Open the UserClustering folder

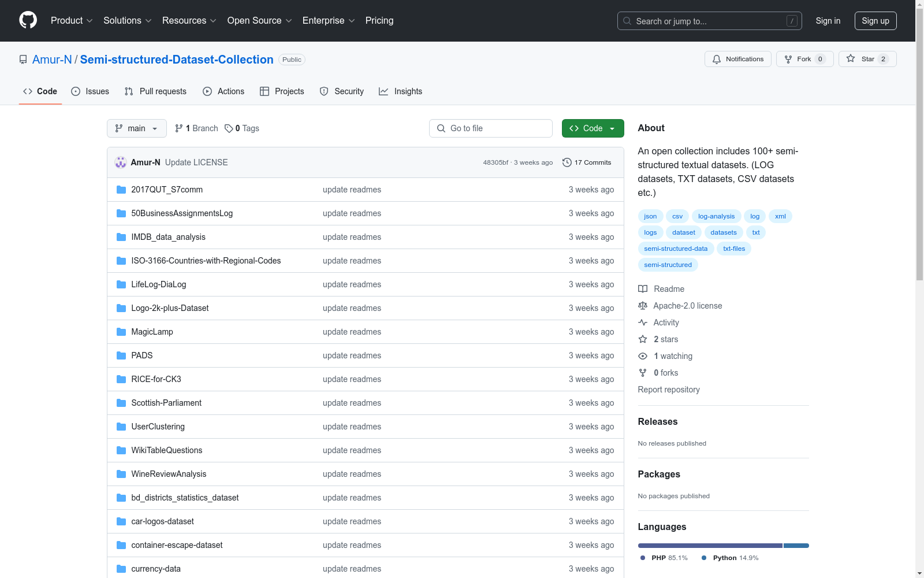(x=158, y=427)
